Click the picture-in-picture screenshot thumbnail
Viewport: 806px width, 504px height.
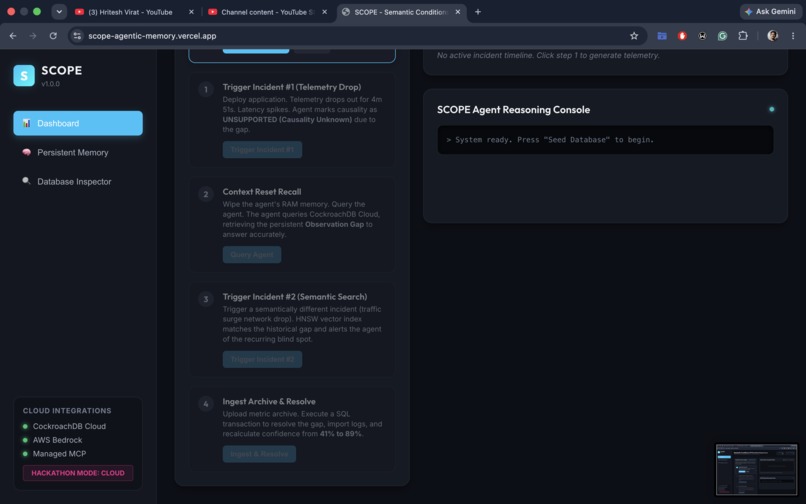[757, 470]
